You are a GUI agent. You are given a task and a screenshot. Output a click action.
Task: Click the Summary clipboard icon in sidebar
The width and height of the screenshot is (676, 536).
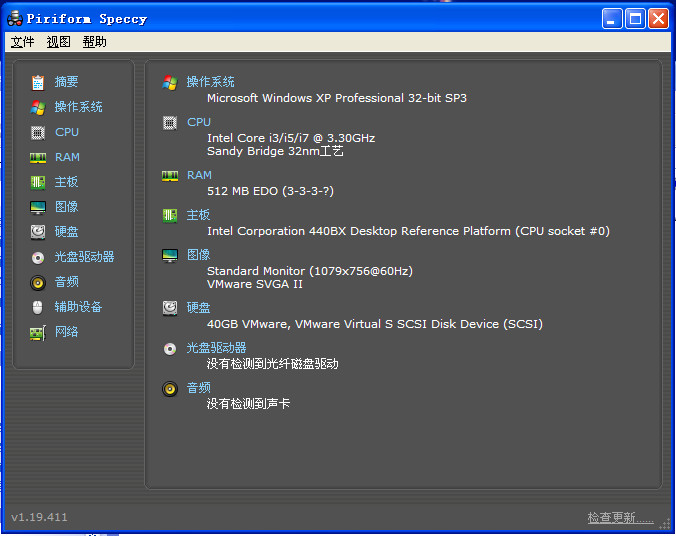[38, 82]
